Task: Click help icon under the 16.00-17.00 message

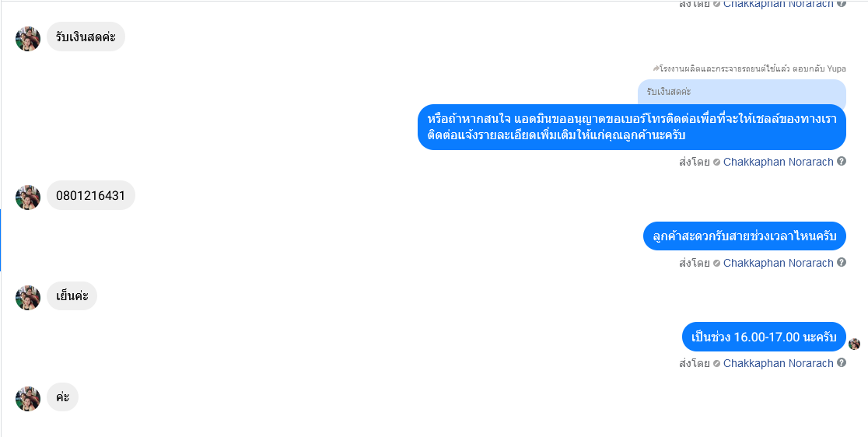Action: [842, 363]
